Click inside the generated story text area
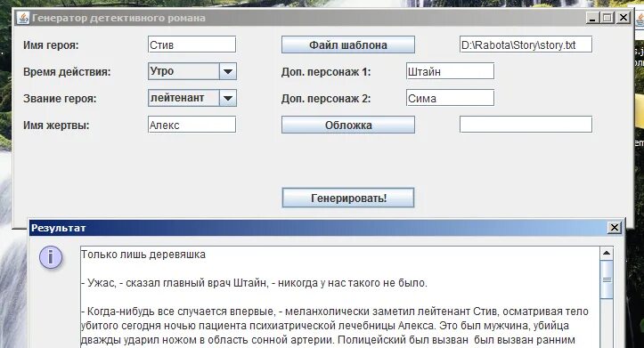644x348 pixels. click(x=340, y=297)
